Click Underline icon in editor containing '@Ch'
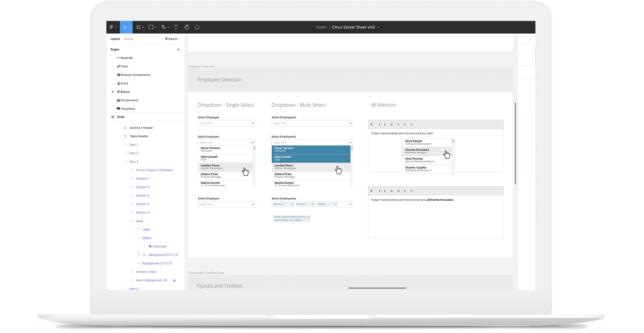This screenshot has width=644, height=333. 385,125
